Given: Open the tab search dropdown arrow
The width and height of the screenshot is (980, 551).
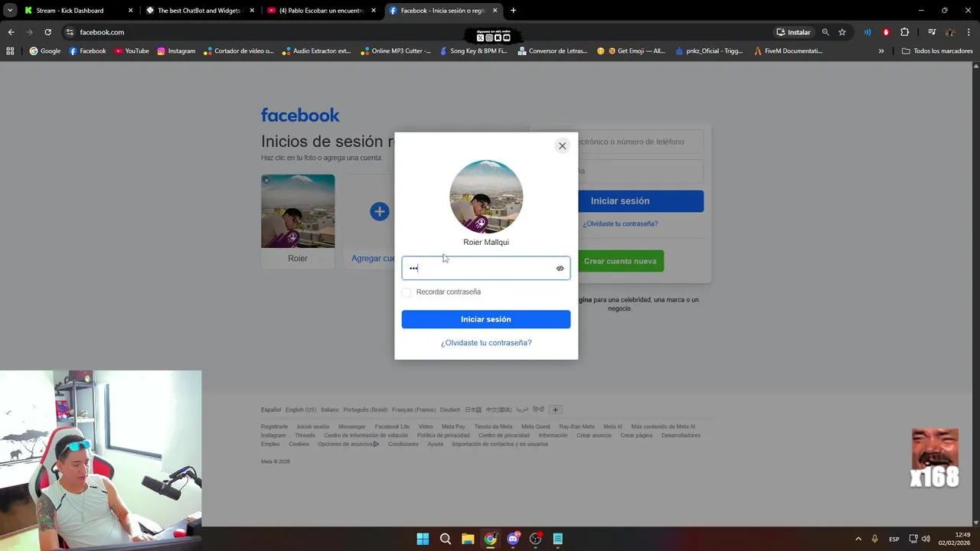Looking at the screenshot, I should pos(10,11).
